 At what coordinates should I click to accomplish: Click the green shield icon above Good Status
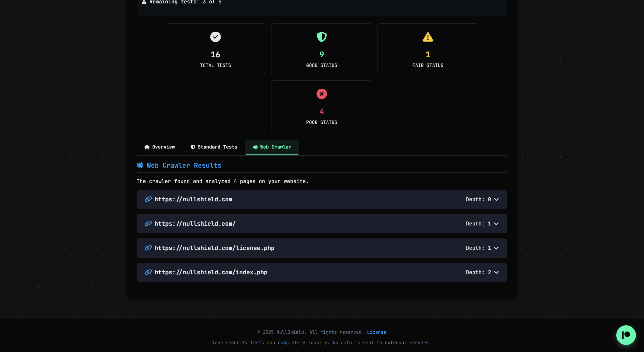[x=321, y=37]
